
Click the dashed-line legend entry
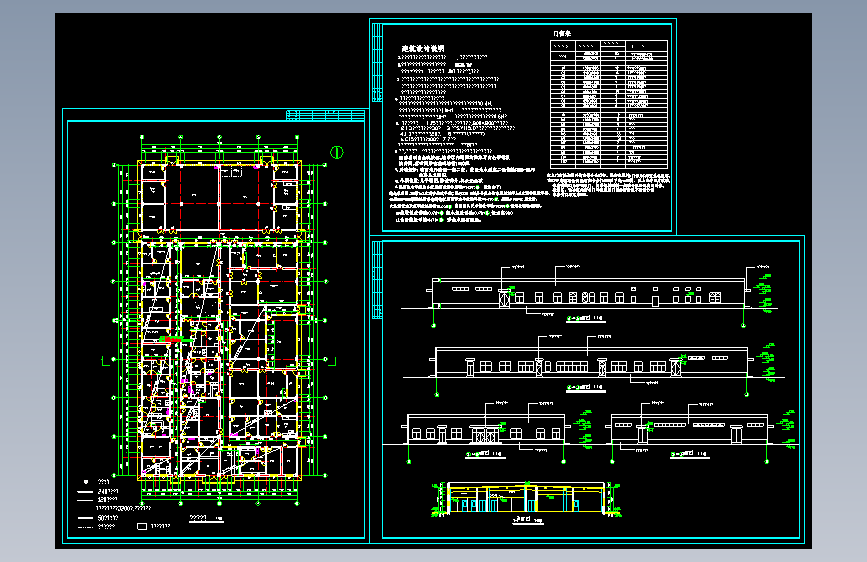97,527
